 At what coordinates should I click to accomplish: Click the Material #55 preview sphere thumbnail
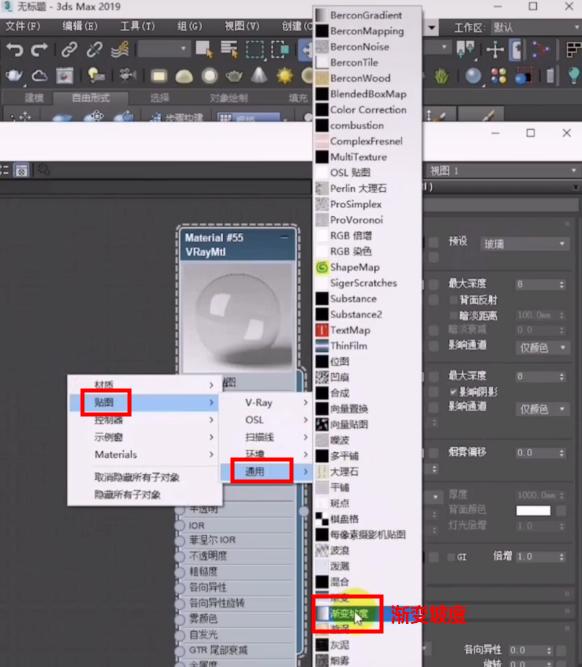click(238, 317)
